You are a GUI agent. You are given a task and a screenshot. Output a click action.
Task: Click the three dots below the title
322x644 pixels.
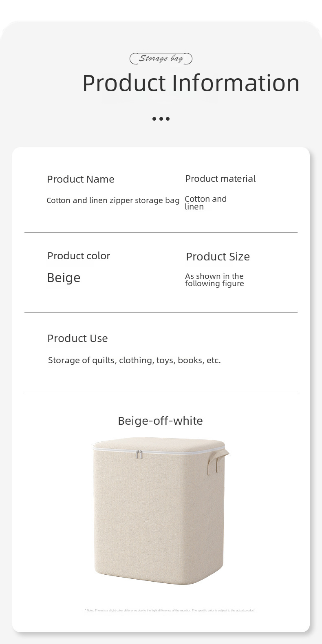pyautogui.click(x=161, y=119)
